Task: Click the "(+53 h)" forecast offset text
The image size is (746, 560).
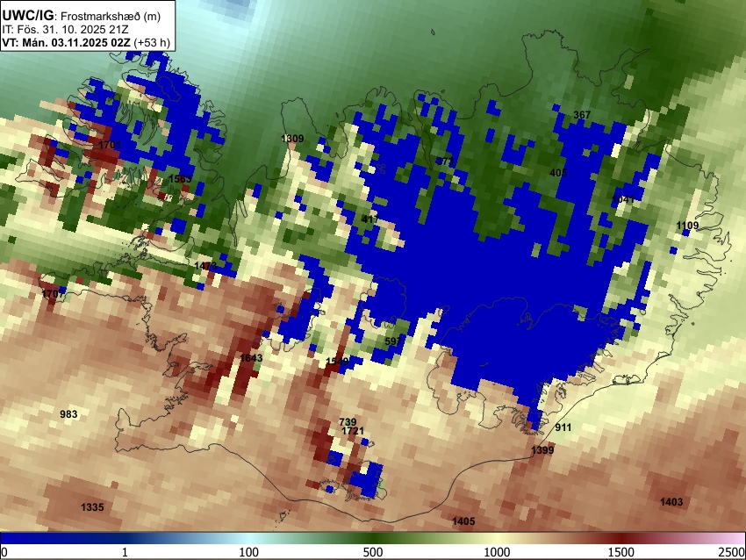Action: (x=152, y=42)
